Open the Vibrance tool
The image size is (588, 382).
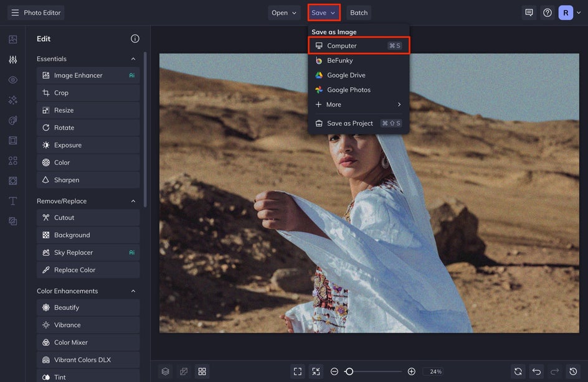[88, 325]
